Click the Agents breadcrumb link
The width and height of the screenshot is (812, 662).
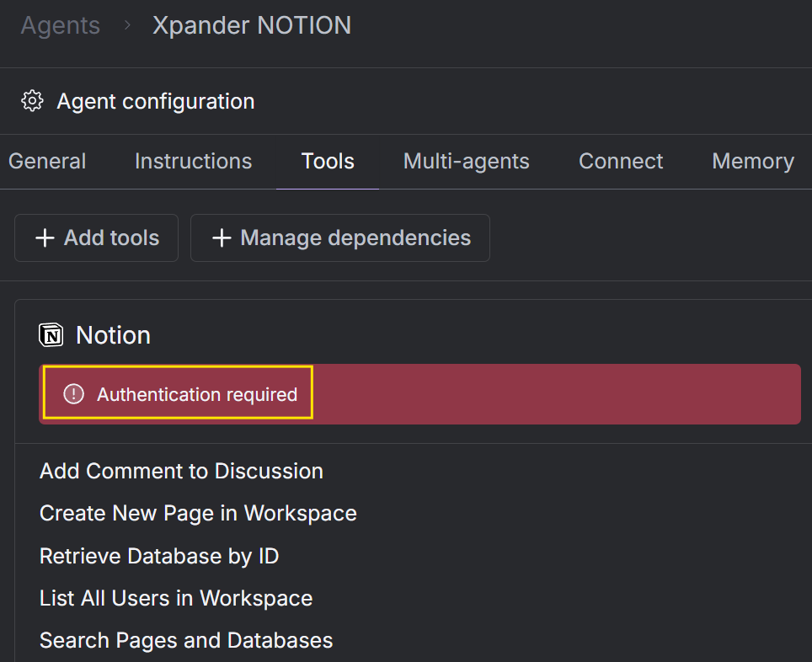click(60, 25)
